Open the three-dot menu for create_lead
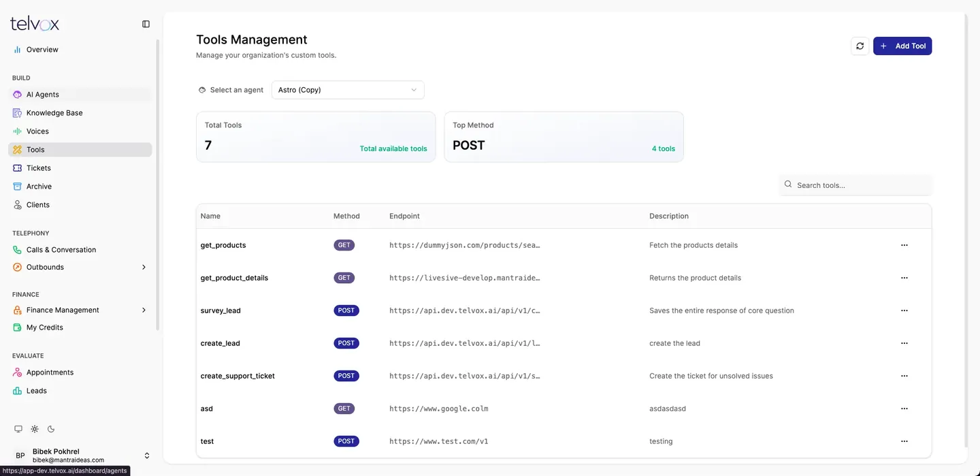This screenshot has height=476, width=980. pyautogui.click(x=904, y=343)
